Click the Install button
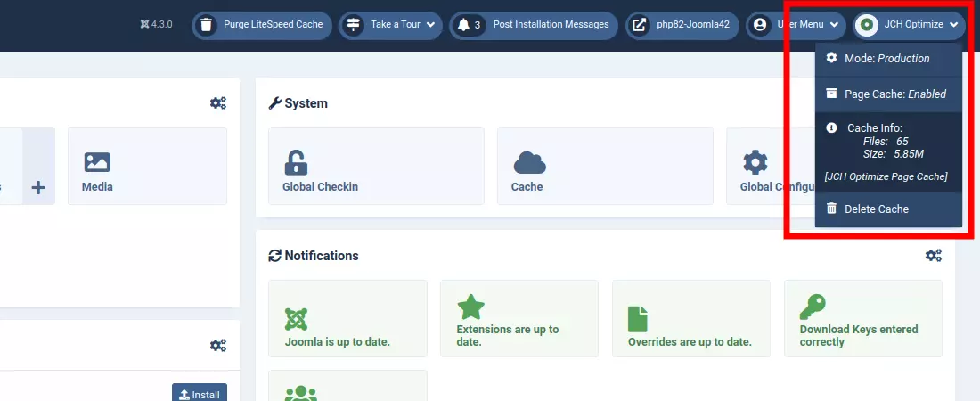The height and width of the screenshot is (401, 980). coord(200,393)
